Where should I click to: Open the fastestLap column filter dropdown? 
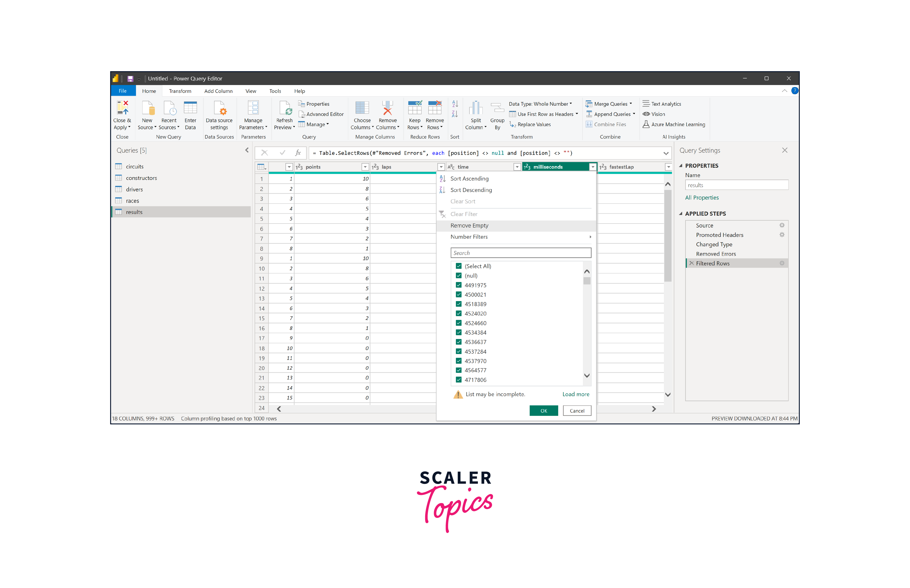pyautogui.click(x=668, y=167)
